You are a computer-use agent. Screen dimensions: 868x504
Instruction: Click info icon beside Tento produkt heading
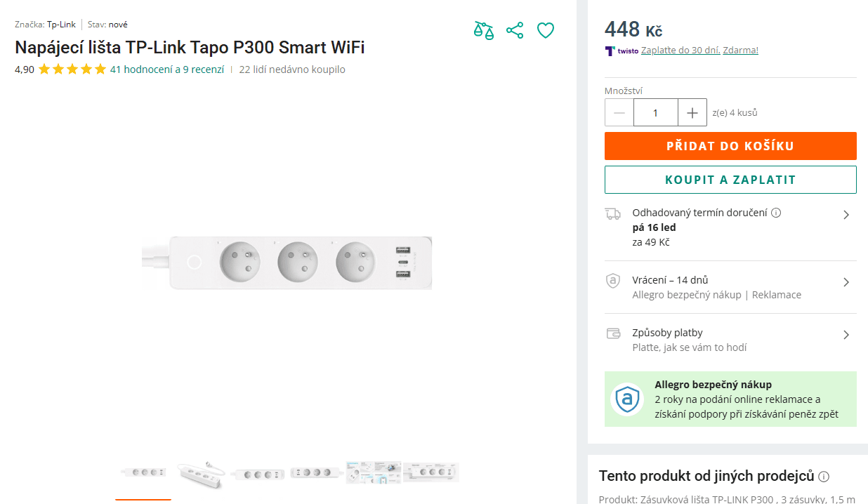click(x=822, y=476)
